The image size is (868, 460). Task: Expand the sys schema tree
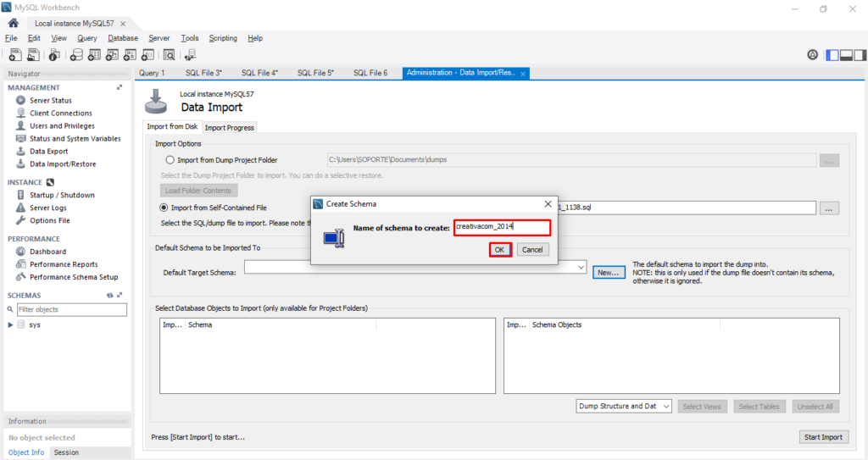click(x=10, y=325)
